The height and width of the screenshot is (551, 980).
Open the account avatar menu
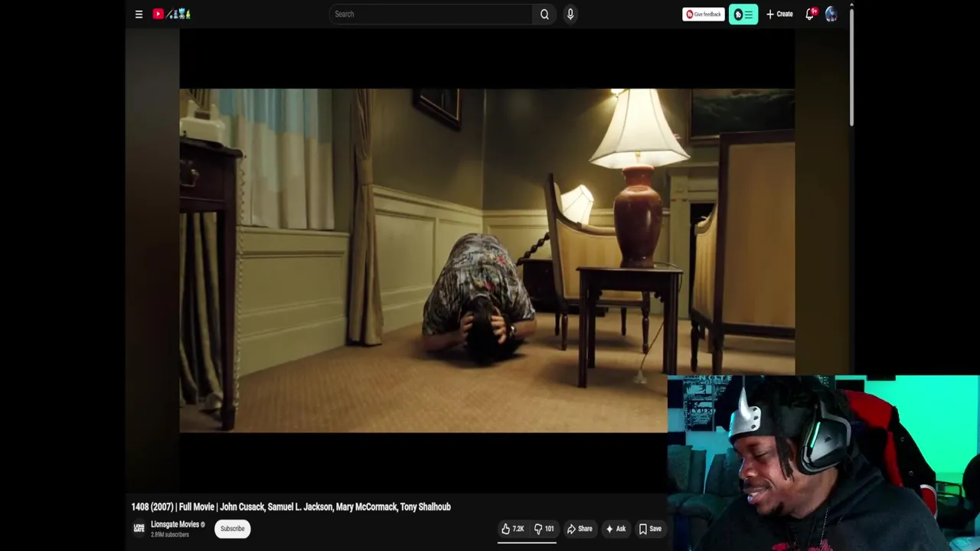point(831,14)
